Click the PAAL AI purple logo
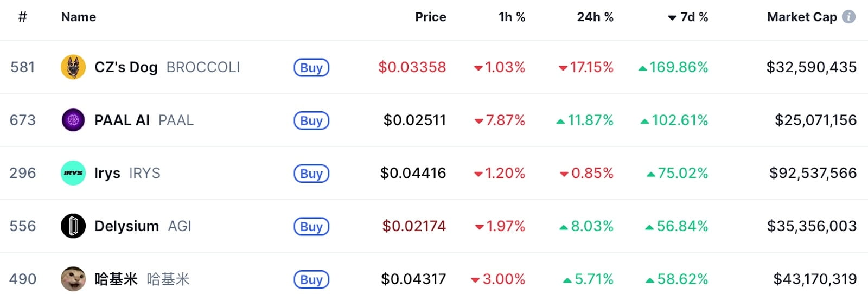Viewport: 868px width, 294px height. tap(73, 120)
